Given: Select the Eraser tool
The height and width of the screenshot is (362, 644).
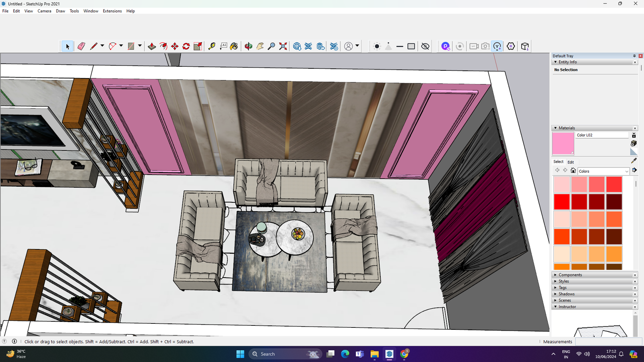Looking at the screenshot, I should point(81,46).
